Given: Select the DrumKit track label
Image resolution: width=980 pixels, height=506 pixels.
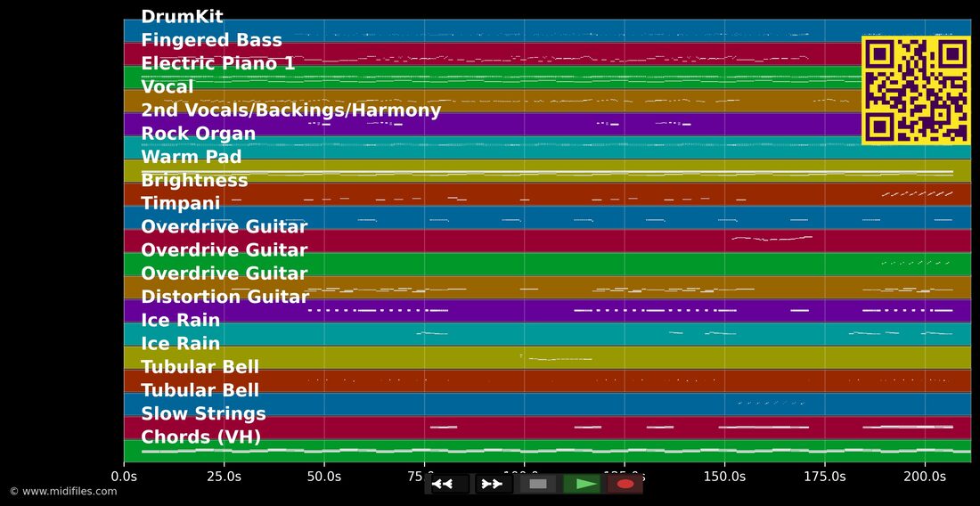Looking at the screenshot, I should tap(182, 17).
